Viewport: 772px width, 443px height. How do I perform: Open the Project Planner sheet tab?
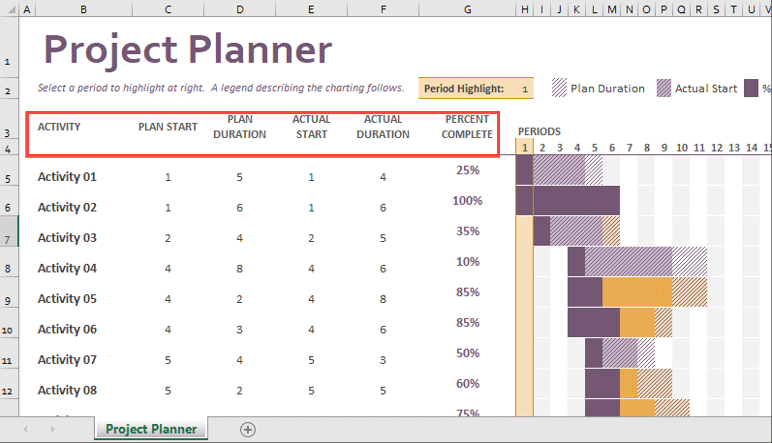click(x=151, y=429)
